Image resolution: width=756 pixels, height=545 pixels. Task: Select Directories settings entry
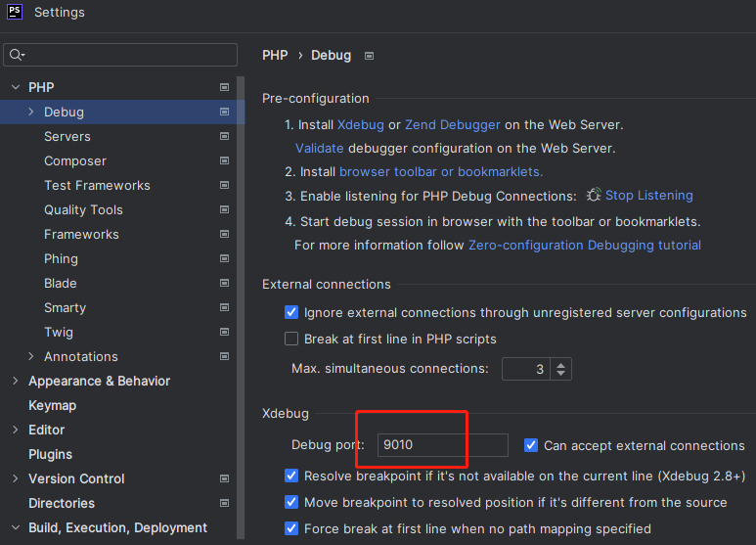(x=62, y=503)
